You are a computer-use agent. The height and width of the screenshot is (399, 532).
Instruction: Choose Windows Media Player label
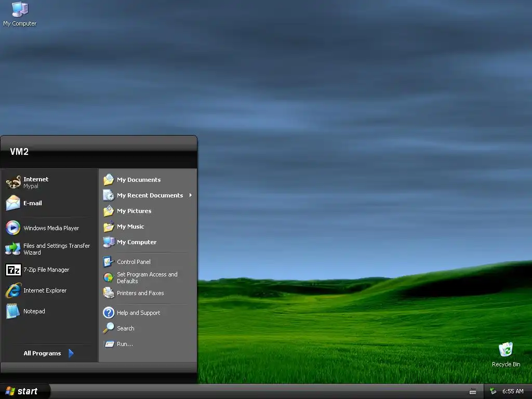point(51,228)
